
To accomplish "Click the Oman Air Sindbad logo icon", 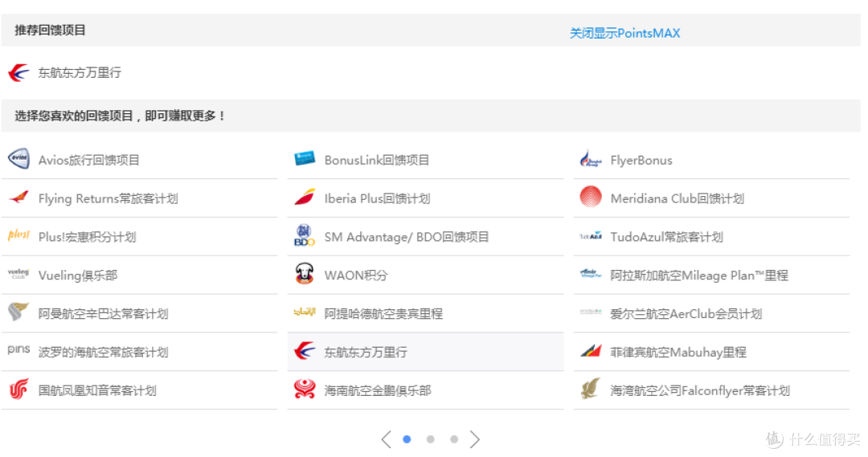I will [18, 312].
